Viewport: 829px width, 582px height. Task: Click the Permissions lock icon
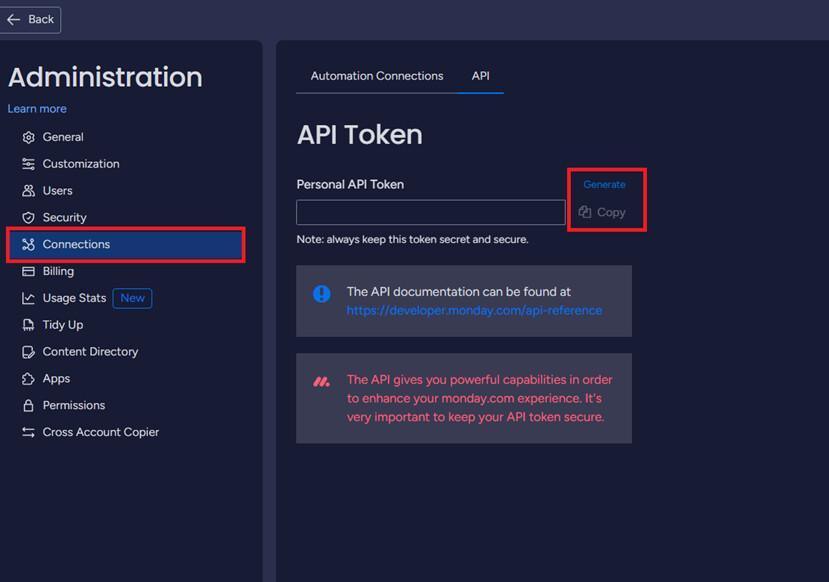(29, 405)
